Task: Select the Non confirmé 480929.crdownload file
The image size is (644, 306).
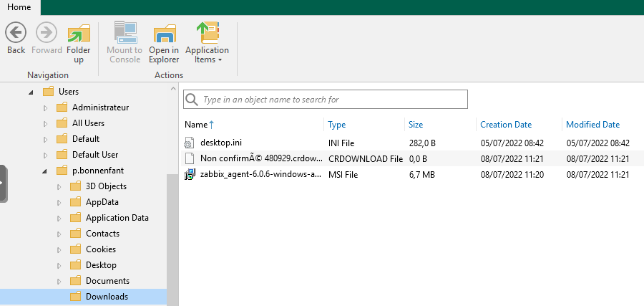Action: (411, 159)
